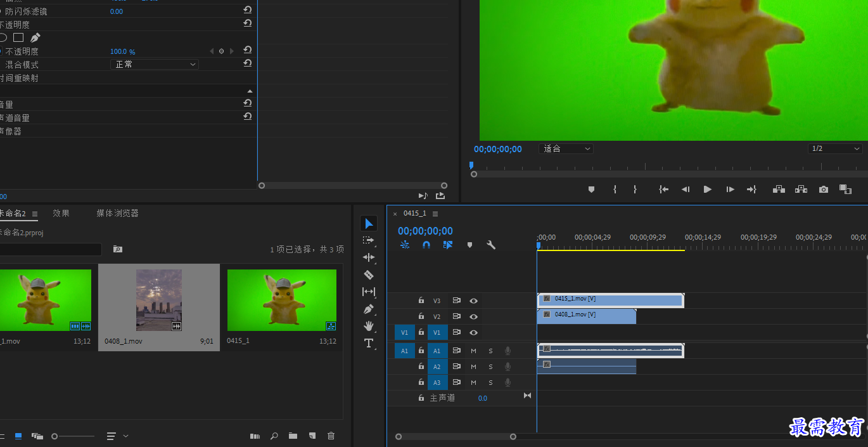Toggle V2 track output eye
Screen dimensions: 868x447
point(473,316)
